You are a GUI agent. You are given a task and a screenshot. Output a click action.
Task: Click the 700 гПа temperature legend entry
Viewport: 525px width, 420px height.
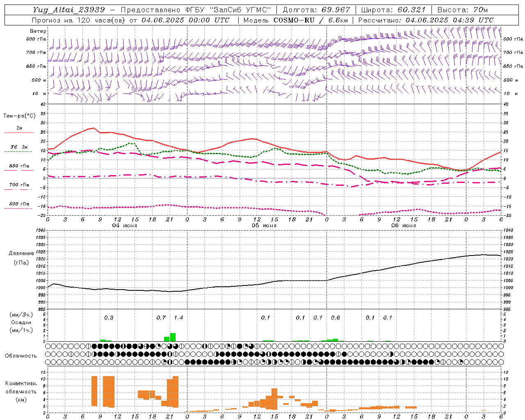[19, 185]
